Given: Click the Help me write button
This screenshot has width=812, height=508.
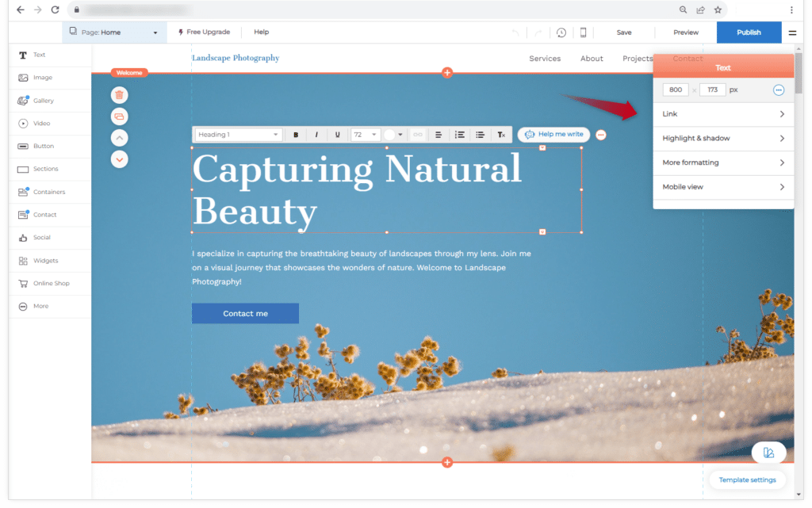Looking at the screenshot, I should click(x=553, y=135).
